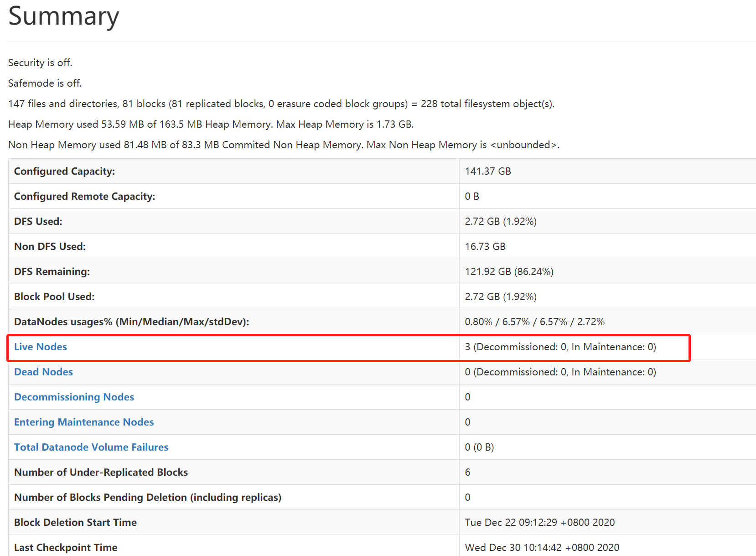The height and width of the screenshot is (556, 756).
Task: Click the 'DFS Remaining:' label
Action: coord(52,271)
